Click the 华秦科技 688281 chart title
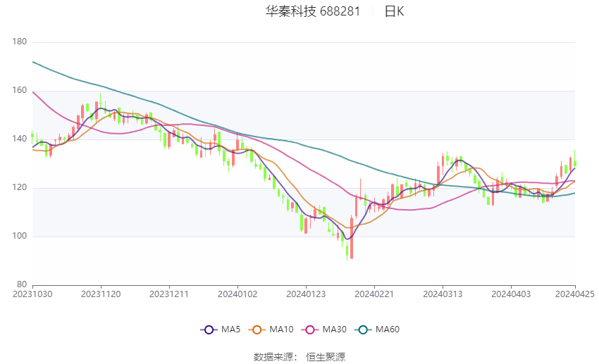The width and height of the screenshot is (599, 364). point(312,11)
